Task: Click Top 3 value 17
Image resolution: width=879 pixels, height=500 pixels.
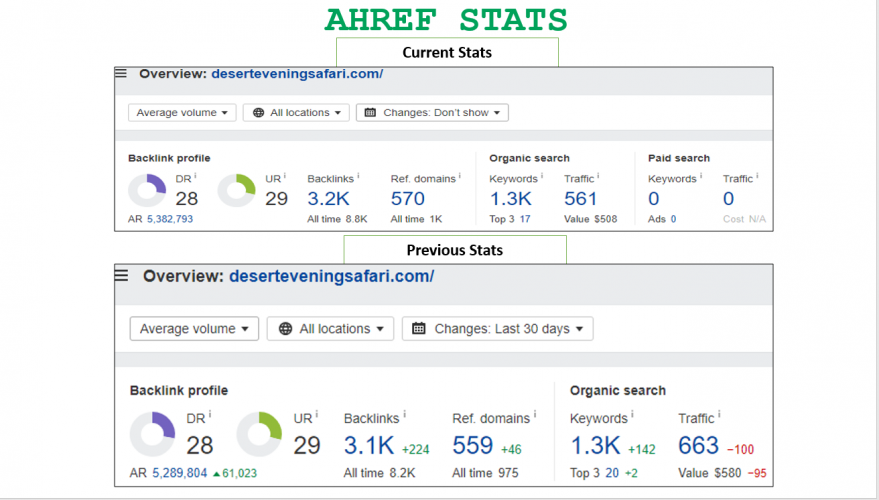Action: 525,219
